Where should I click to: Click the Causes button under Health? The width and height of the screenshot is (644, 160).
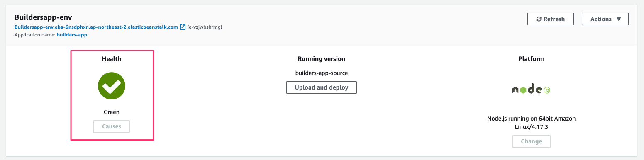[x=112, y=126]
